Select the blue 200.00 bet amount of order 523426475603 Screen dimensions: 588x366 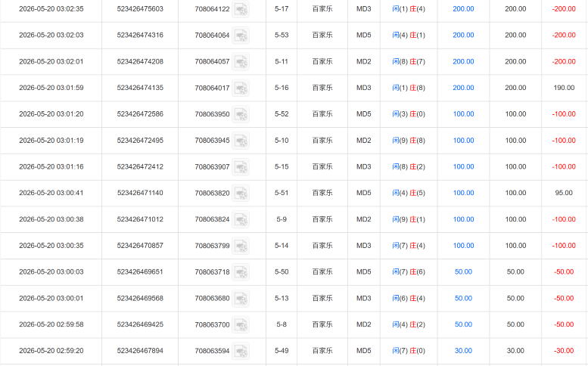[463, 9]
